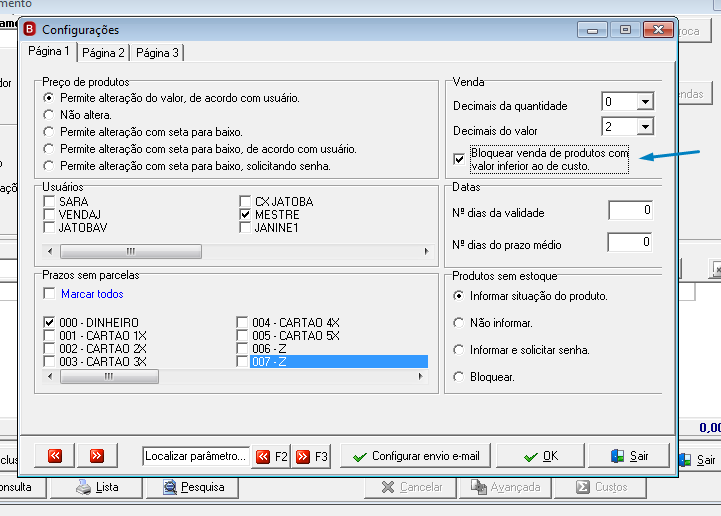This screenshot has height=516, width=721.
Task: Check the 001 - CARTAO 1X checkbox
Action: pos(49,335)
